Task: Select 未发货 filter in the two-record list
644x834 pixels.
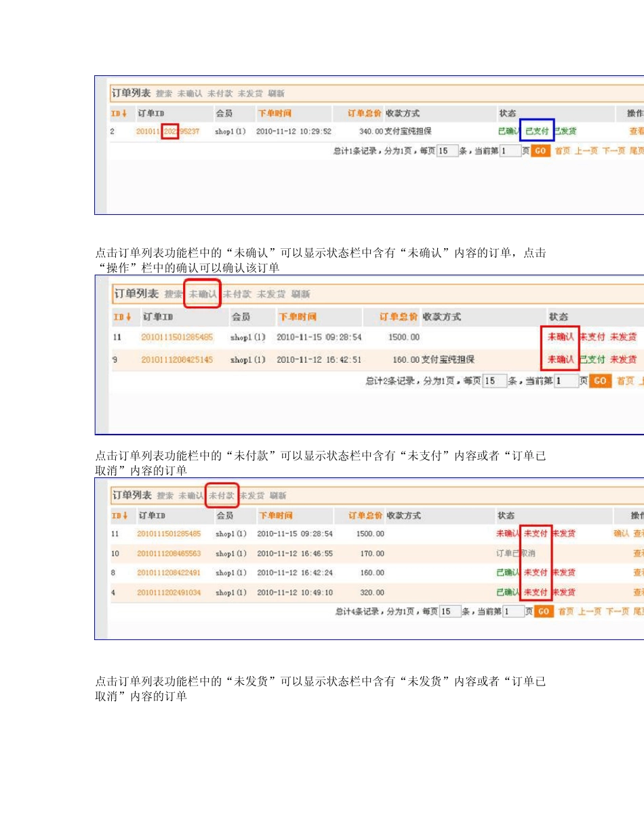Action: (271, 294)
